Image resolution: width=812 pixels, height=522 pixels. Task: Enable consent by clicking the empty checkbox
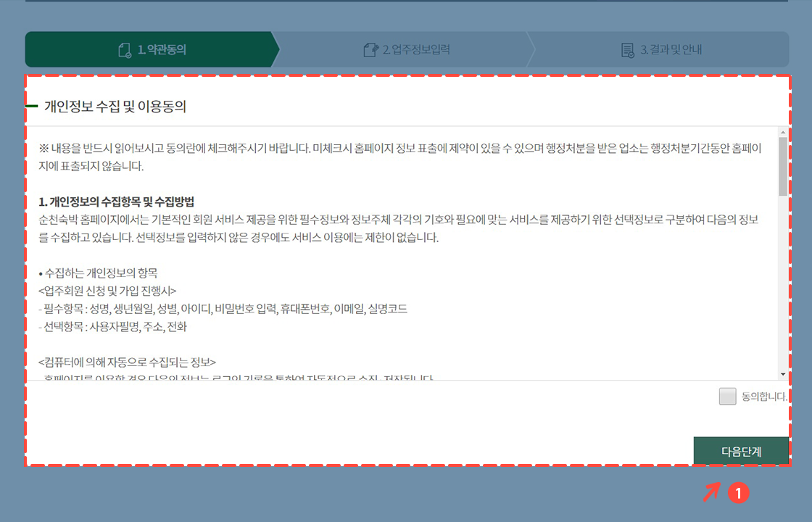(727, 397)
